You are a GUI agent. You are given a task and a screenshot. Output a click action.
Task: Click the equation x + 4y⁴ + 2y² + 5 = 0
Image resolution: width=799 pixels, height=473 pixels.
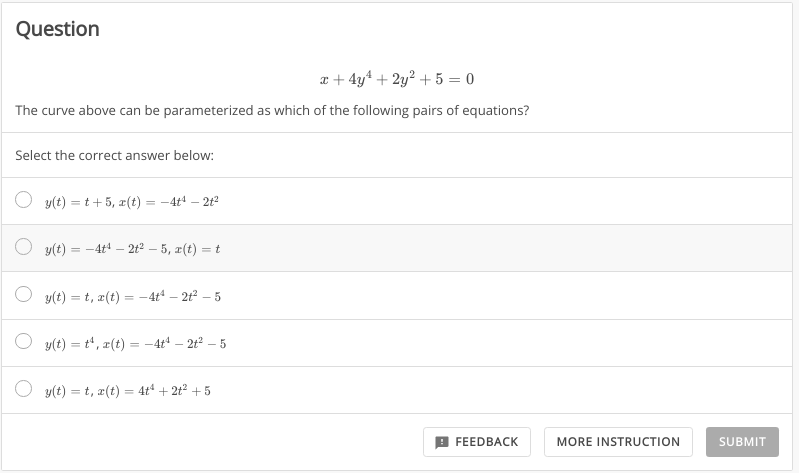click(399, 79)
